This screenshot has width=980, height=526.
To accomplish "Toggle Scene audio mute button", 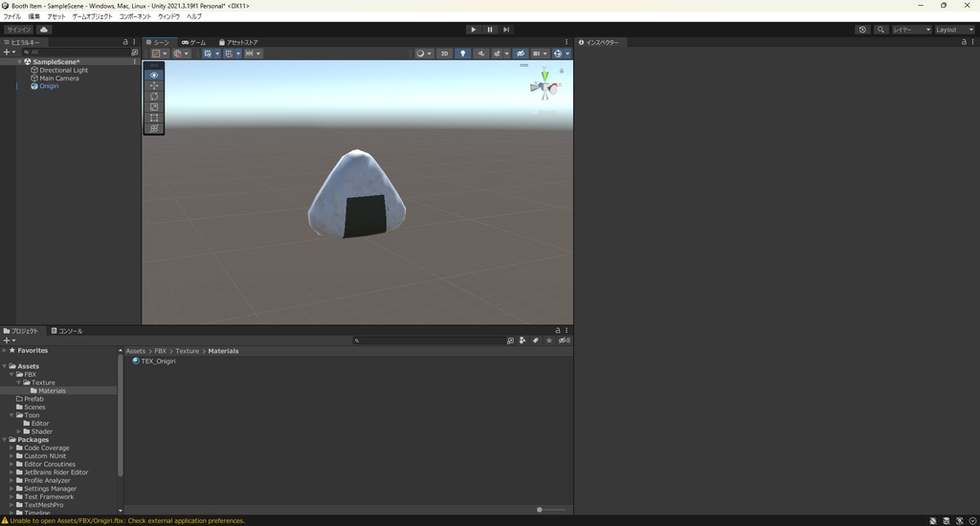I will pyautogui.click(x=480, y=54).
